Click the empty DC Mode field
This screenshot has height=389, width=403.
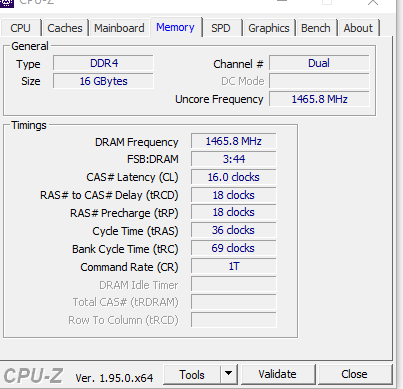319,81
